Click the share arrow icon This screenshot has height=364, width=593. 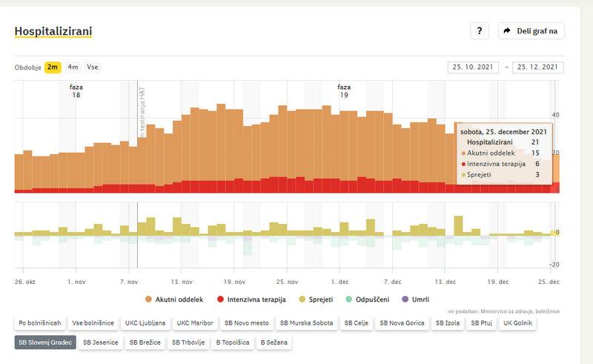pos(507,30)
